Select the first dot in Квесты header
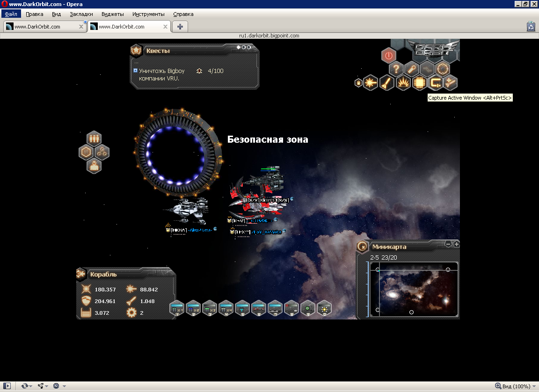This screenshot has height=392, width=539. click(x=239, y=47)
